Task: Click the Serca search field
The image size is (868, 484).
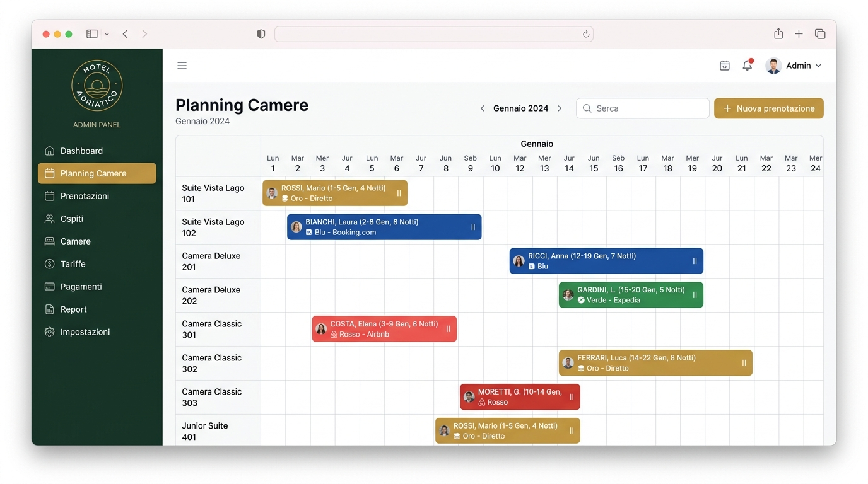Action: (643, 108)
